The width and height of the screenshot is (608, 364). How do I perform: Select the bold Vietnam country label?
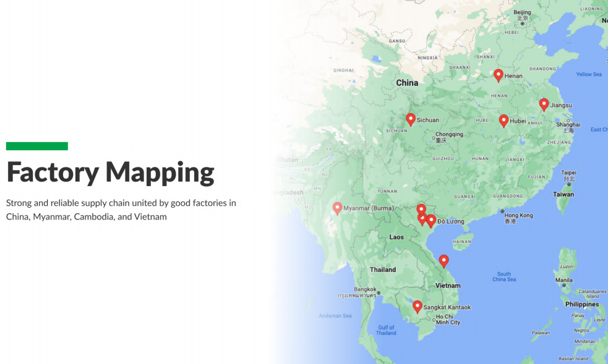pyautogui.click(x=448, y=286)
